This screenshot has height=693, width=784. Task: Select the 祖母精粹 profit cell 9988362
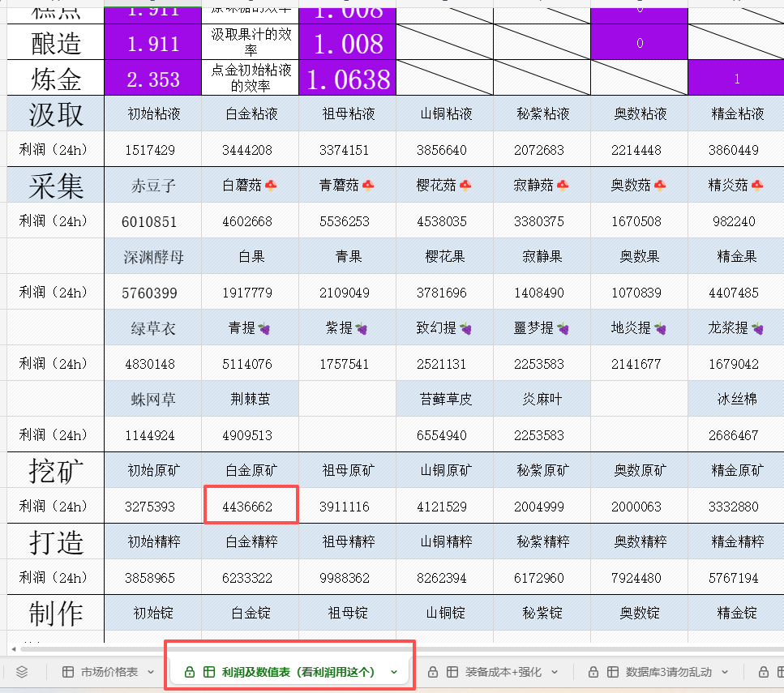pos(347,578)
